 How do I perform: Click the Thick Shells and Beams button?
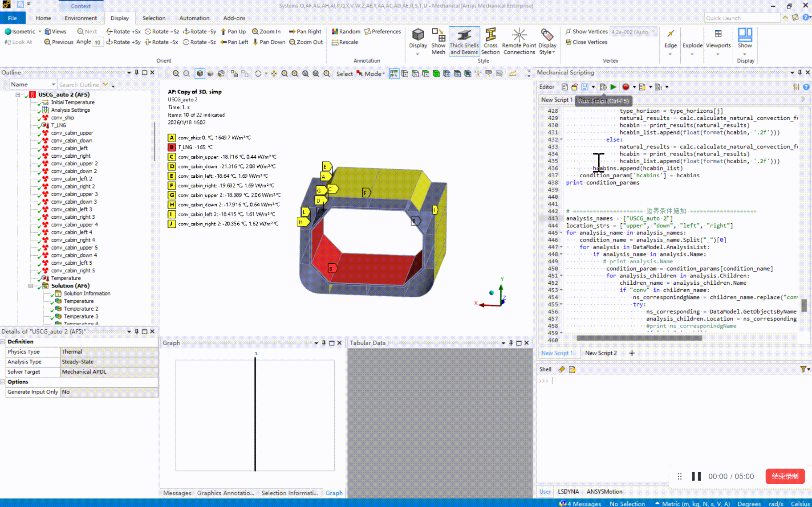point(464,41)
